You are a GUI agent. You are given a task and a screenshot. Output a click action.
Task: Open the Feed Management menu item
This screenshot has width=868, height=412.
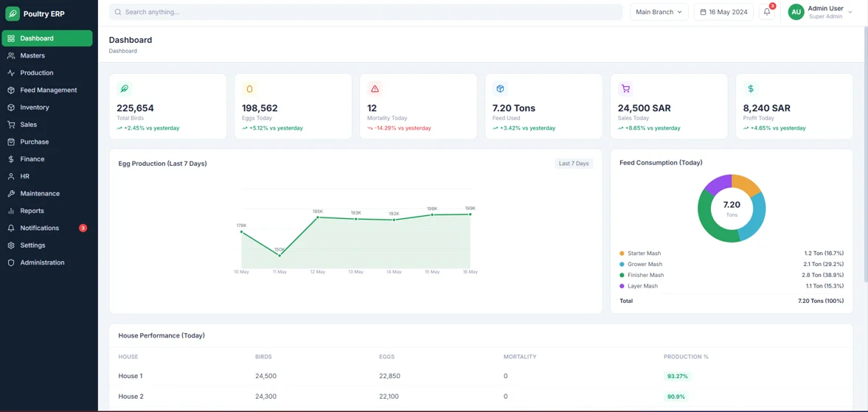(x=47, y=90)
